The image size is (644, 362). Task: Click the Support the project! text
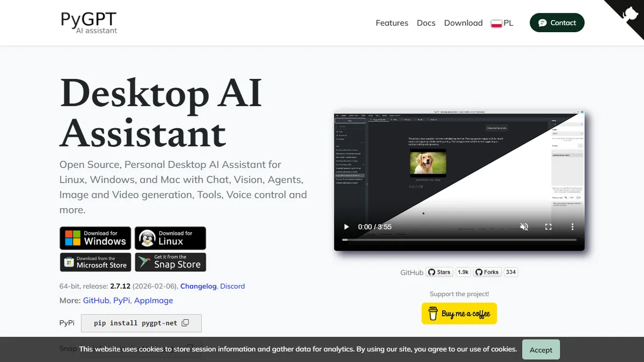pos(459,294)
